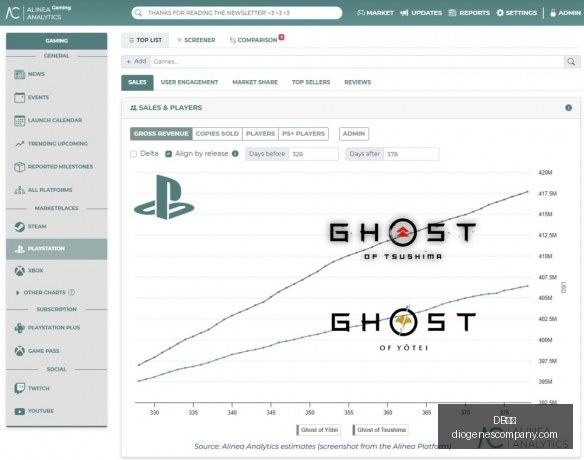Toggle Ghost of Tsushima legend series
This screenshot has width=584, height=460.
(380, 430)
